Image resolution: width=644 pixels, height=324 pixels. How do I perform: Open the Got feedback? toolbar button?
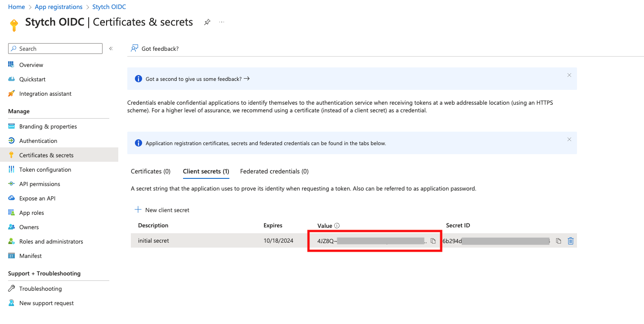tap(155, 49)
